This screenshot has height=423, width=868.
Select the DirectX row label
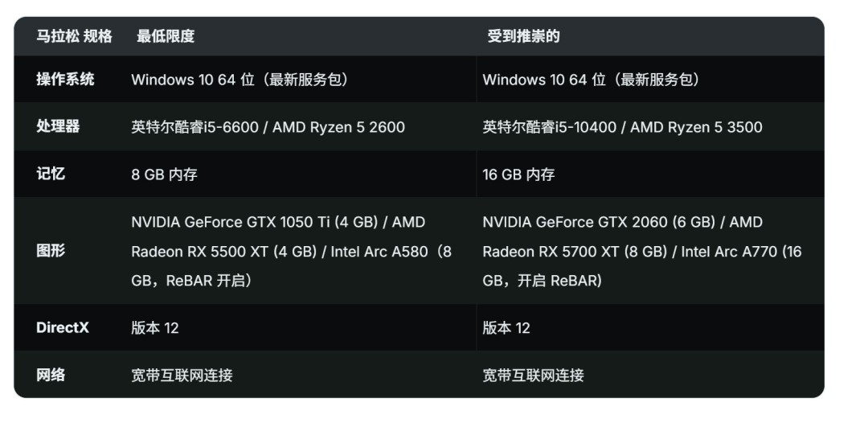63,328
